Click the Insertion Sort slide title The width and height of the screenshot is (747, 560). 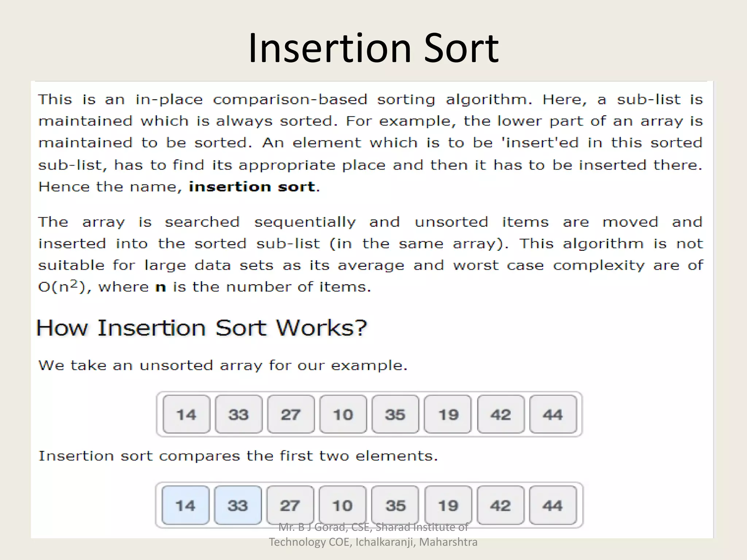373,48
